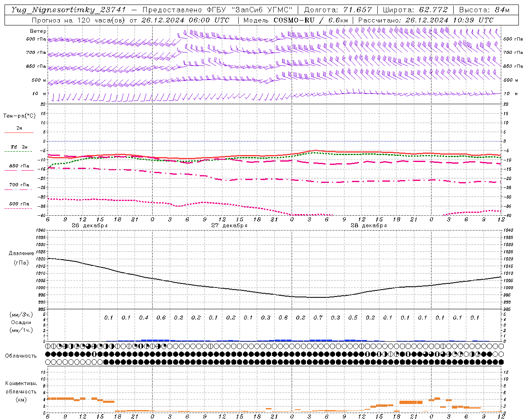Click the Модель COSMO-RU / 6.6км label
The width and height of the screenshot is (525, 420).
[296, 20]
